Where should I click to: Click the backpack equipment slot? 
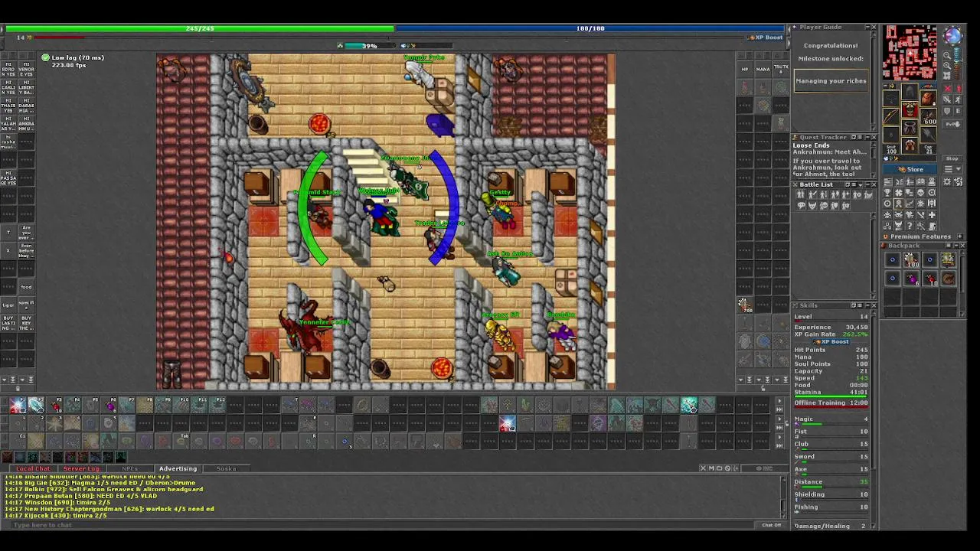pyautogui.click(x=929, y=98)
